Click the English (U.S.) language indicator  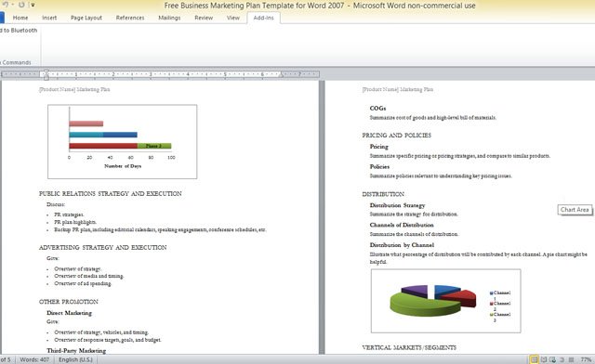coord(75,359)
